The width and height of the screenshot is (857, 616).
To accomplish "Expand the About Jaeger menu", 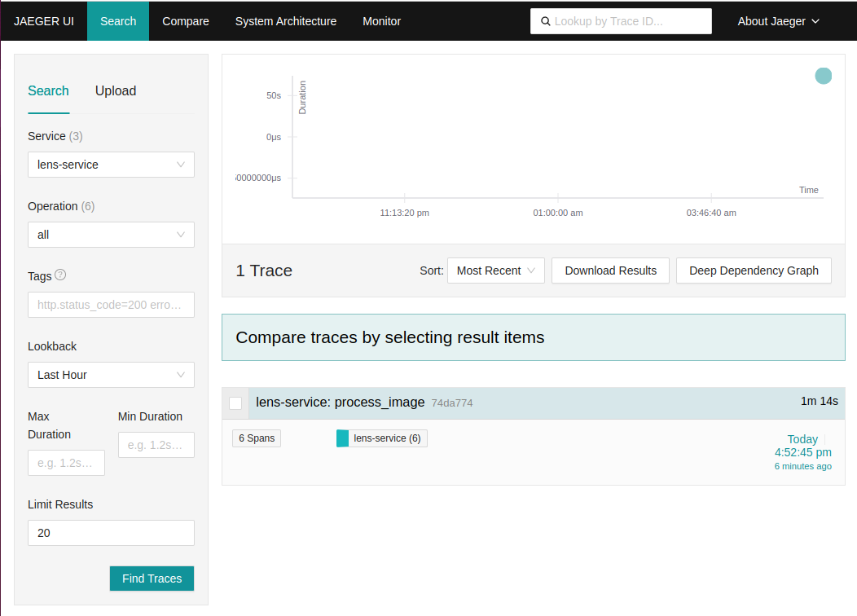I will click(778, 21).
